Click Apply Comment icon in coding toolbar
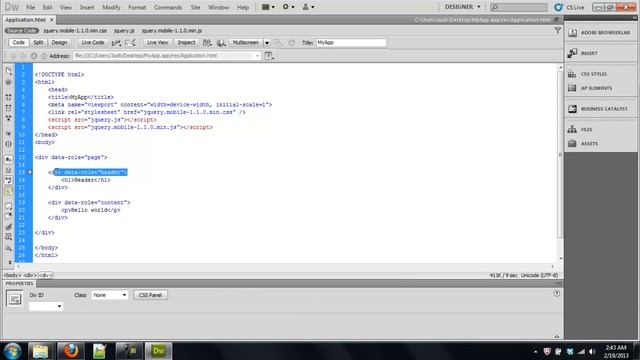640x360 pixels. [x=9, y=206]
